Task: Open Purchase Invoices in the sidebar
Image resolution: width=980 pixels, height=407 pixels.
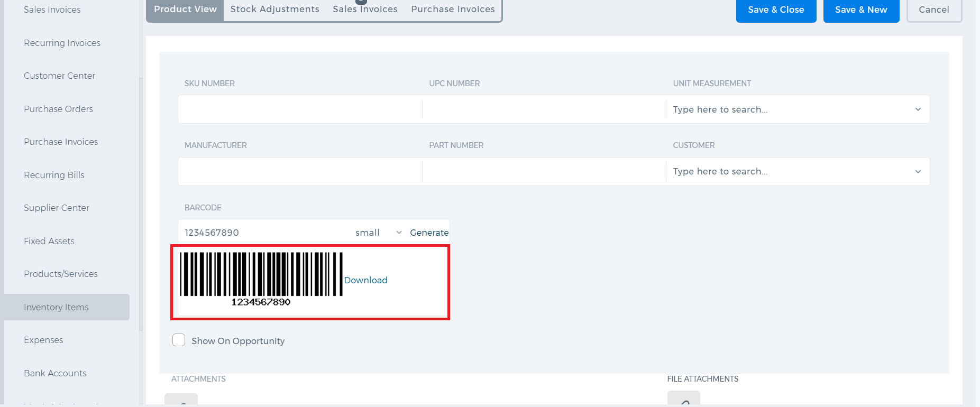Action: 61,142
